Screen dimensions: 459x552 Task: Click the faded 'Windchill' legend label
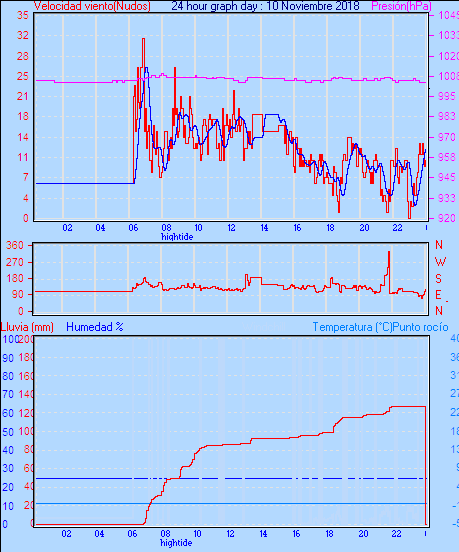(264, 327)
